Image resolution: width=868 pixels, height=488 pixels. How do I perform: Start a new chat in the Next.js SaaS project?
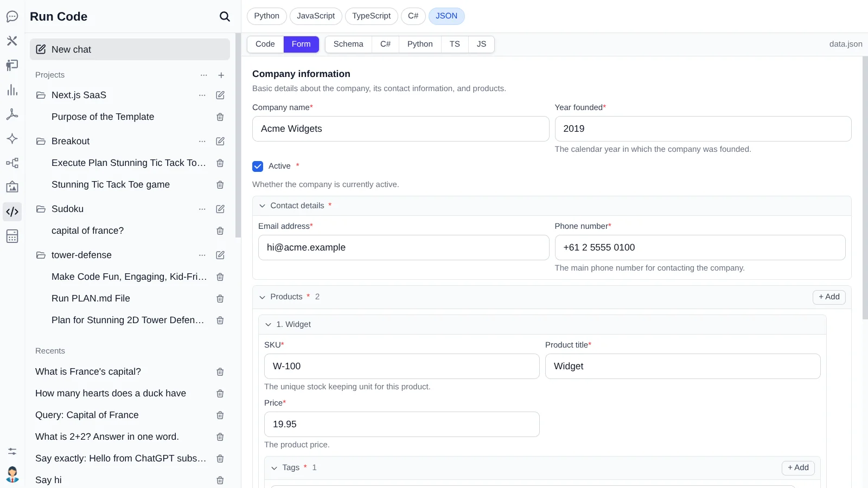(x=220, y=95)
